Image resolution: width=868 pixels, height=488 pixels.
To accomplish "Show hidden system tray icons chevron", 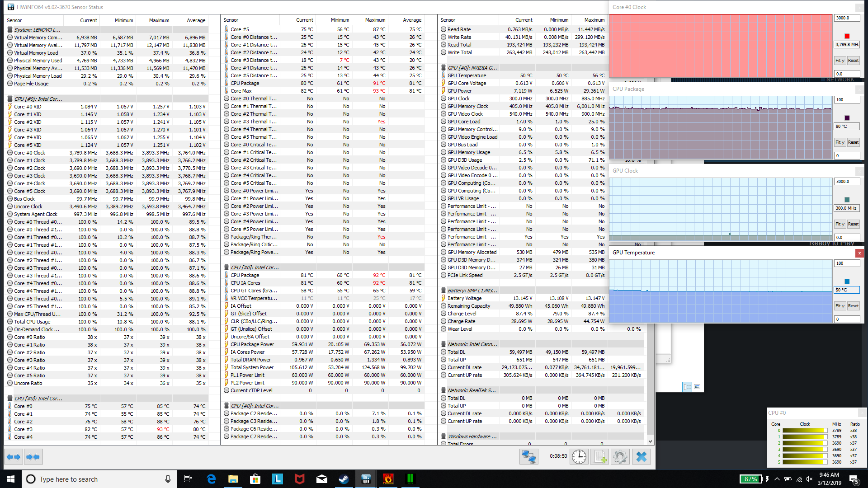I will click(777, 479).
